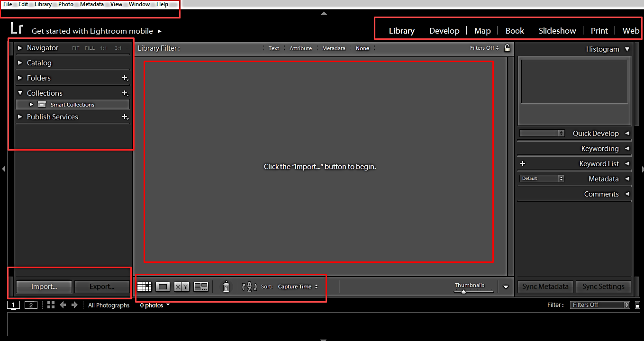Click the Export button
Image resolution: width=644 pixels, height=341 pixels.
click(x=102, y=287)
